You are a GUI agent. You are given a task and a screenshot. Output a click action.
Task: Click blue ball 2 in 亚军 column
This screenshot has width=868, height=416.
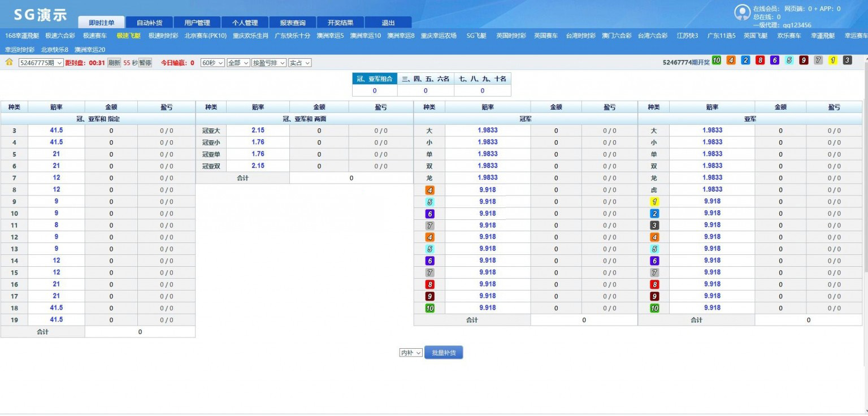[x=654, y=214]
